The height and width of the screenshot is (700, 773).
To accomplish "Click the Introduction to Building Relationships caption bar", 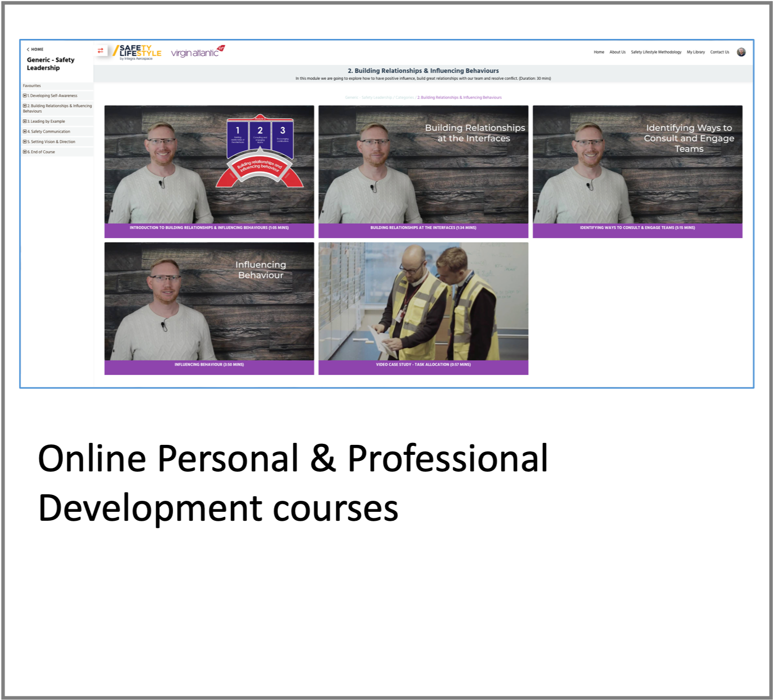I will [x=209, y=230].
